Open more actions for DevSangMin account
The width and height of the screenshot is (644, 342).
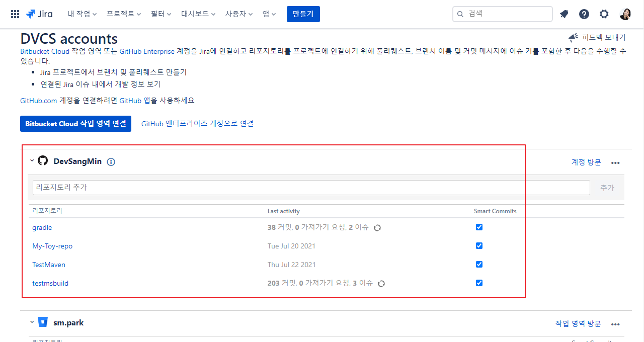pyautogui.click(x=615, y=162)
